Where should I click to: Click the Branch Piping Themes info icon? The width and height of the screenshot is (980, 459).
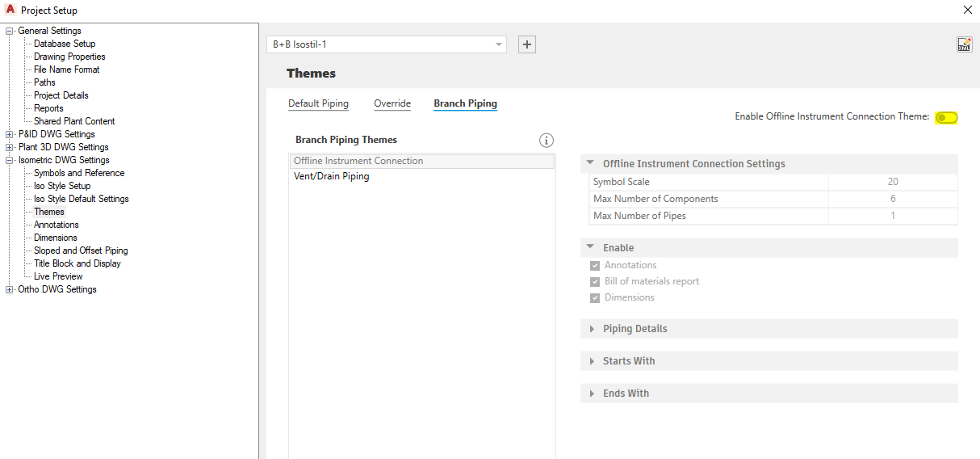[x=547, y=141]
